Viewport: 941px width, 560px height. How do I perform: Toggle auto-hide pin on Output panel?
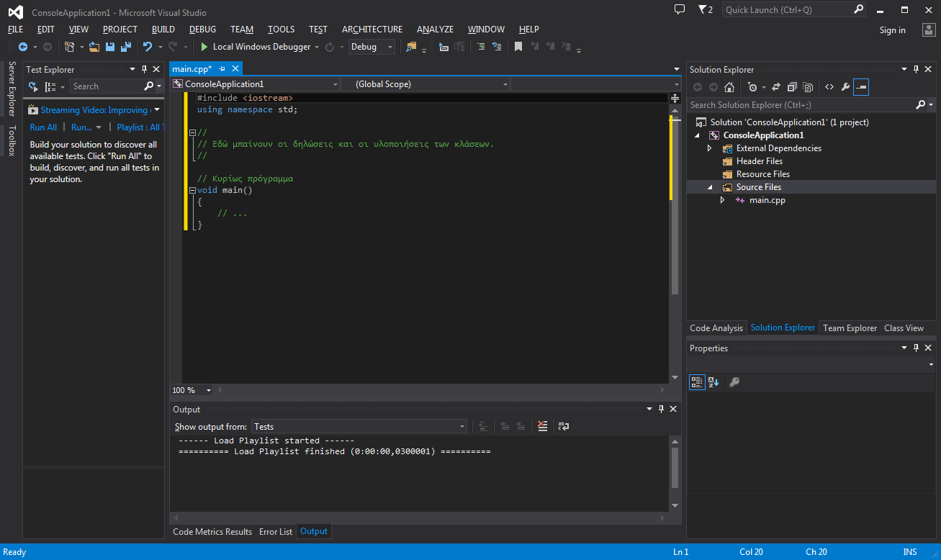coord(661,409)
